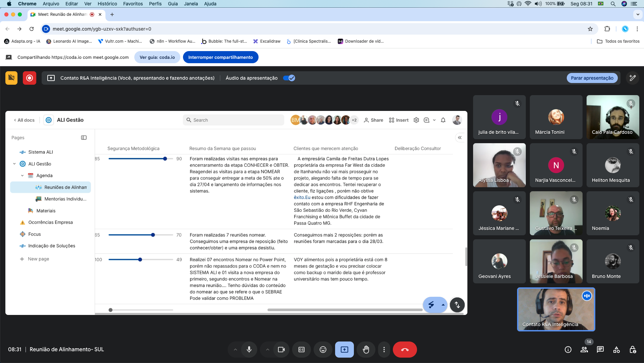The width and height of the screenshot is (644, 363).
Task: Open the Arquivo menu
Action: click(x=51, y=4)
